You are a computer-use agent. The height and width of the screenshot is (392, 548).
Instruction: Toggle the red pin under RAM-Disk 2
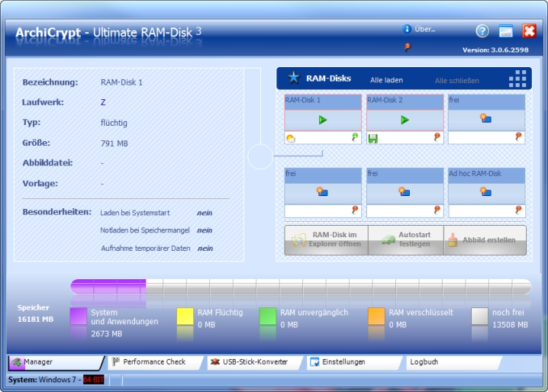(x=437, y=137)
